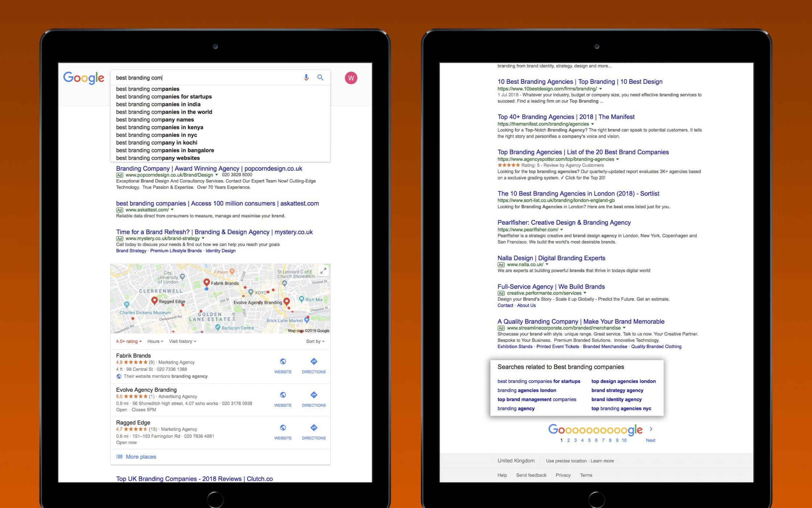The height and width of the screenshot is (508, 812).
Task: Click the More places link
Action: (141, 457)
